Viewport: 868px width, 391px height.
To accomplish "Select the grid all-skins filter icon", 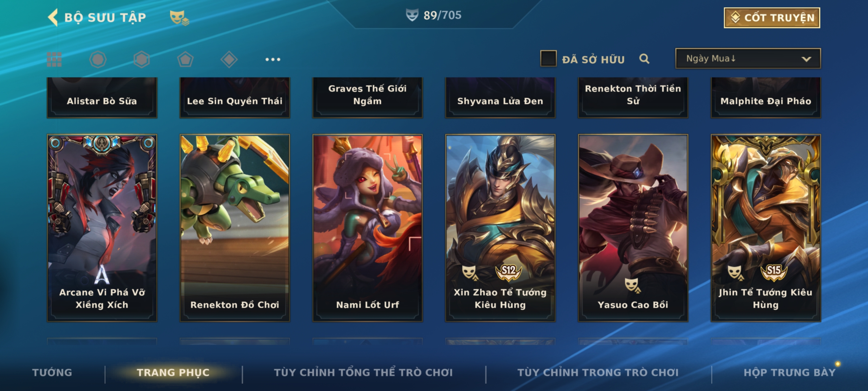I will tap(54, 59).
